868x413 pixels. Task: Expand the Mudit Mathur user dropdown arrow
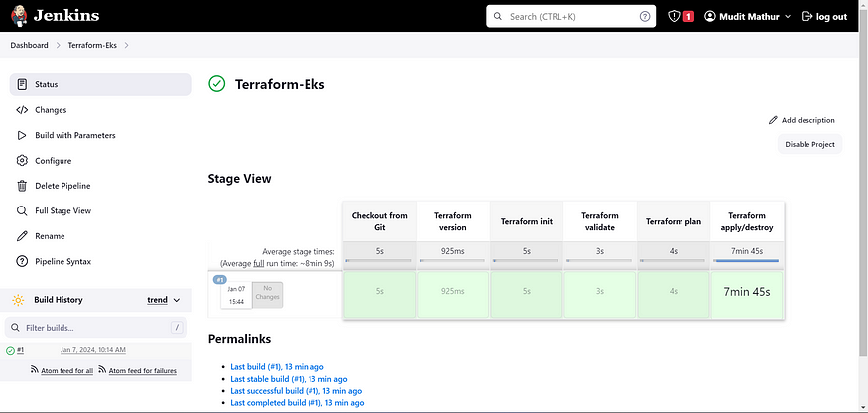tap(788, 17)
